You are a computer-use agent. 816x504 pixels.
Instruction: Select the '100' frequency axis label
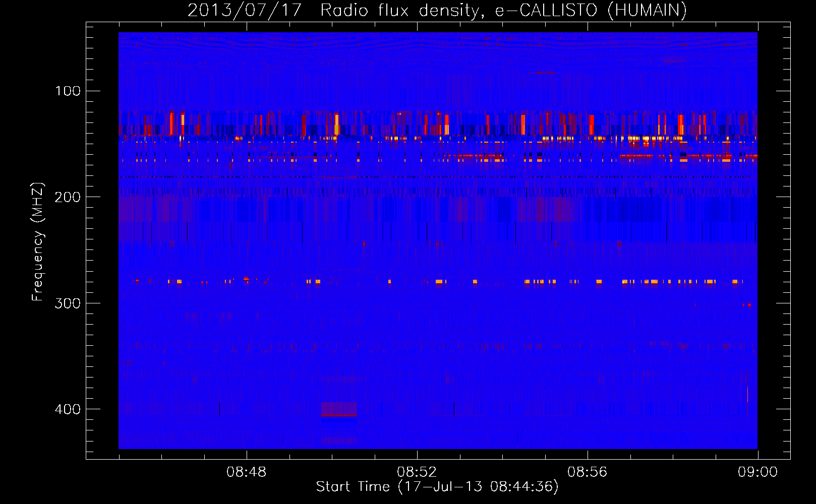68,91
